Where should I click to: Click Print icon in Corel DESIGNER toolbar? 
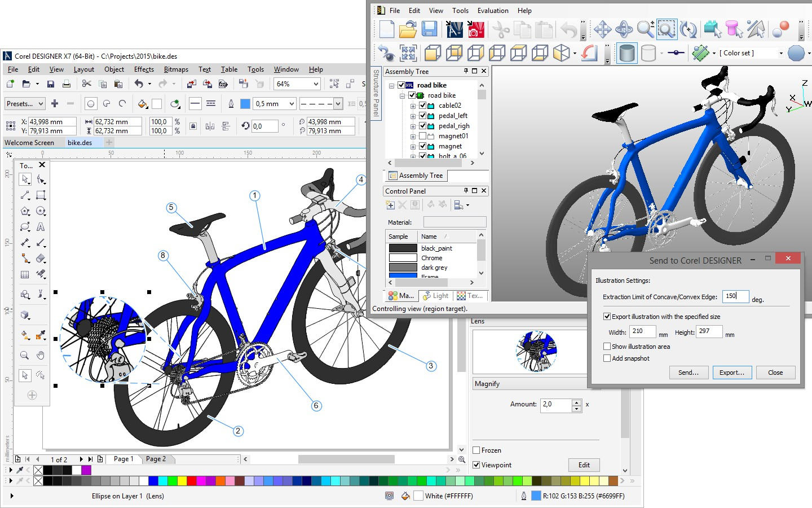[67, 84]
